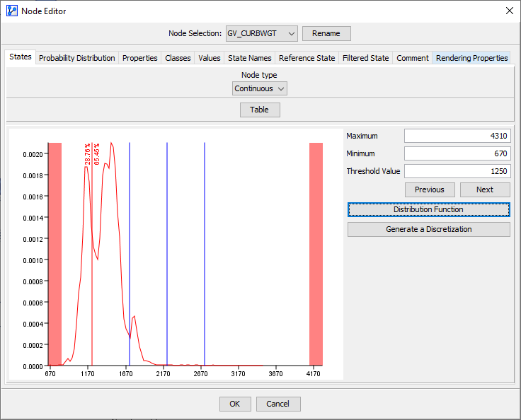This screenshot has height=420, width=521.
Task: Expand the Node type Continuous dropdown
Action: tap(260, 88)
